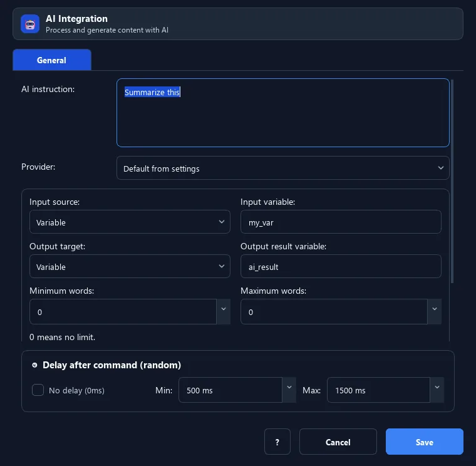Screen dimensions: 476x466
Task: Click the AI Integration robot icon
Action: click(30, 24)
